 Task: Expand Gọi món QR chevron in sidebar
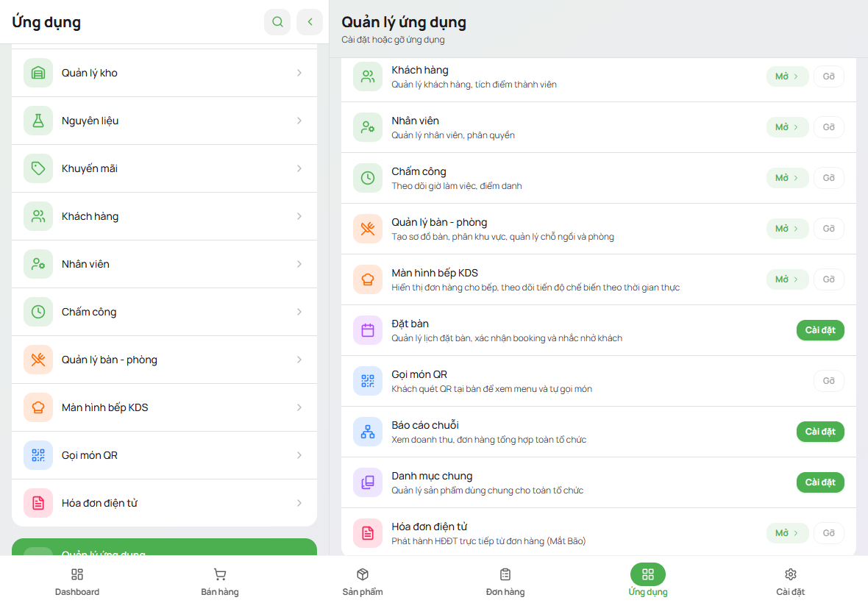pyautogui.click(x=299, y=455)
